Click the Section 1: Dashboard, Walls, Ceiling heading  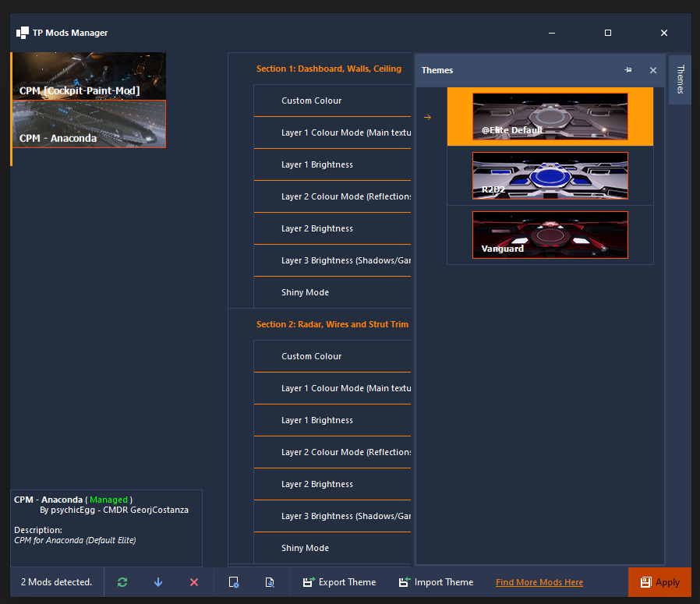point(329,69)
